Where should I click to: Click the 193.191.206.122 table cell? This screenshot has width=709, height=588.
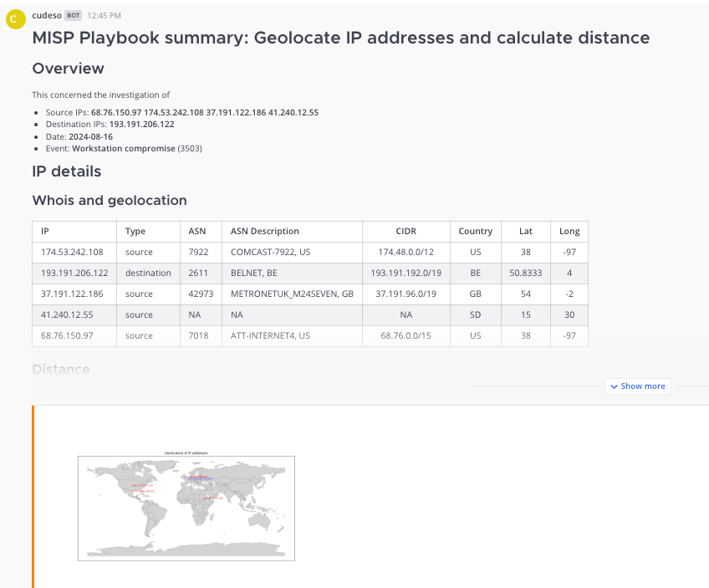[x=74, y=274]
